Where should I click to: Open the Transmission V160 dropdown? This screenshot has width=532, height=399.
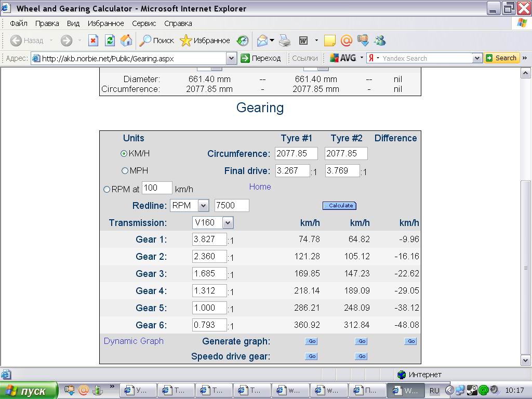(228, 223)
